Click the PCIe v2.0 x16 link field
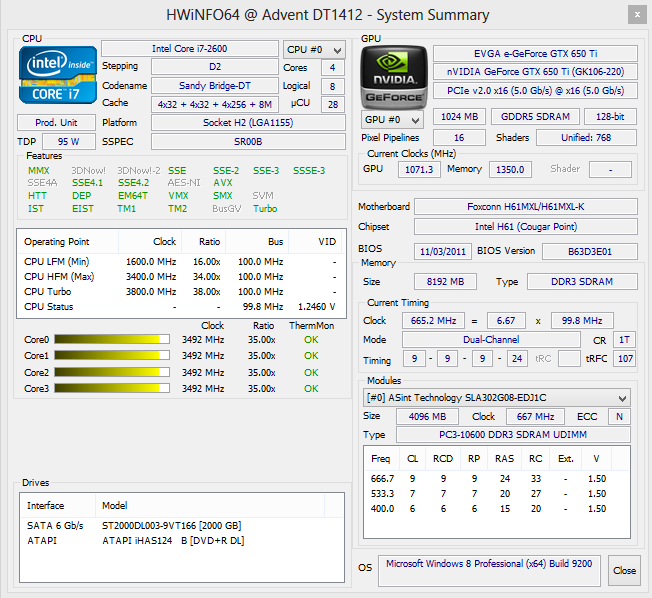652x598 pixels. coord(536,91)
